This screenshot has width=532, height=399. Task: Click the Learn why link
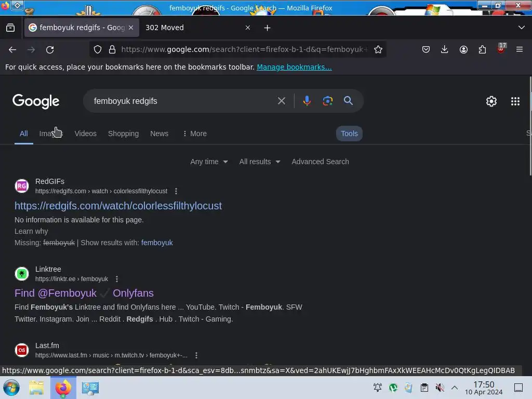31,231
